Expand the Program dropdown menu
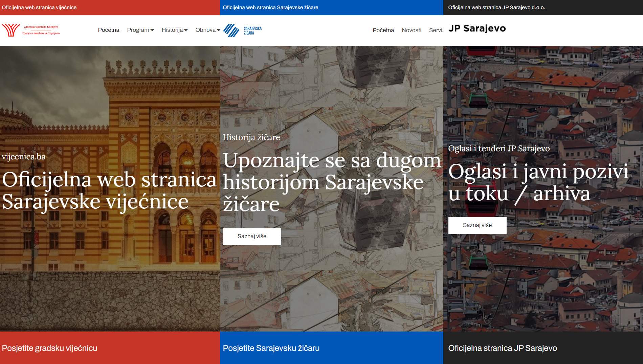The width and height of the screenshot is (643, 364). click(140, 30)
